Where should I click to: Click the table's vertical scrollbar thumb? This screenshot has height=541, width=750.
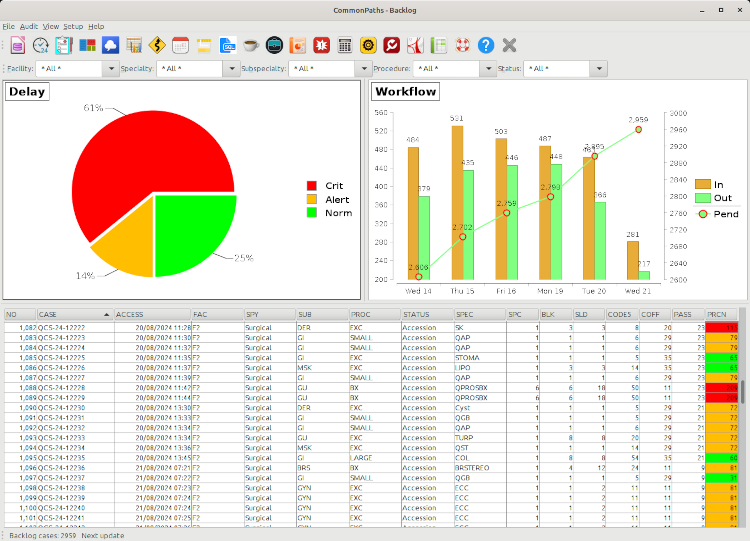(742, 390)
